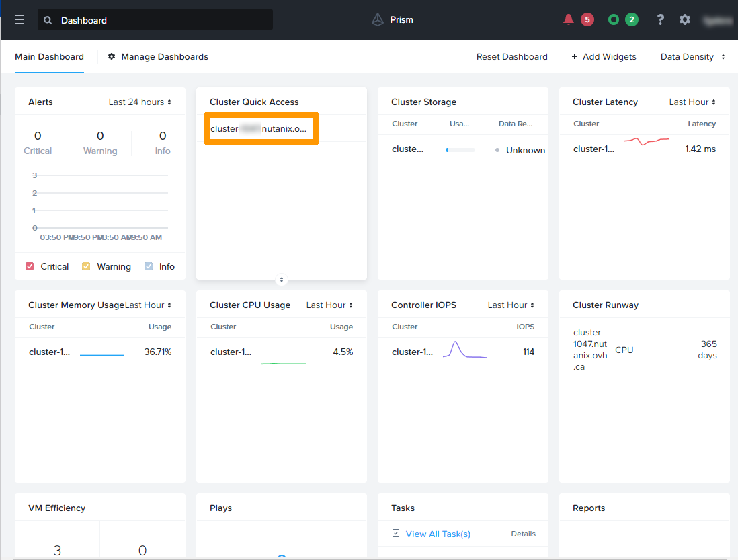This screenshot has width=738, height=560.
Task: Expand the Alerts Last 24 hours dropdown
Action: click(x=140, y=102)
